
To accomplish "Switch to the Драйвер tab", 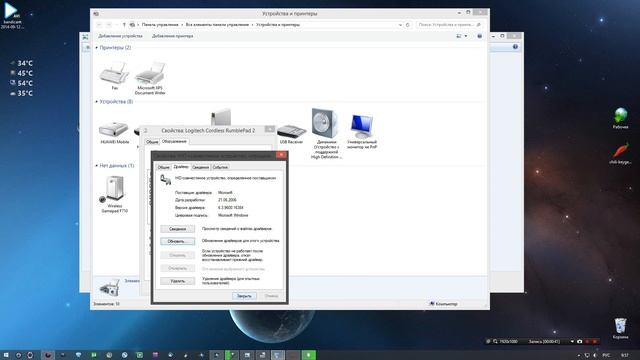I will click(181, 167).
